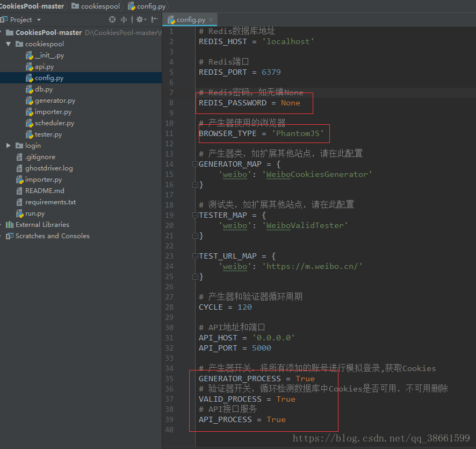Click the collapse all icon in Project toolbar
476x449 pixels.
[124, 20]
